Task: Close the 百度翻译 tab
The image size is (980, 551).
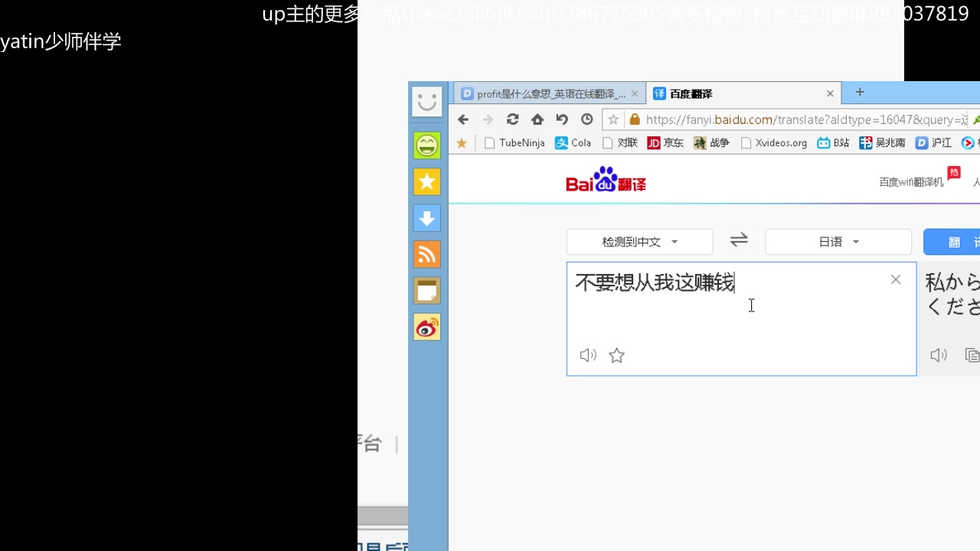Action: point(830,94)
